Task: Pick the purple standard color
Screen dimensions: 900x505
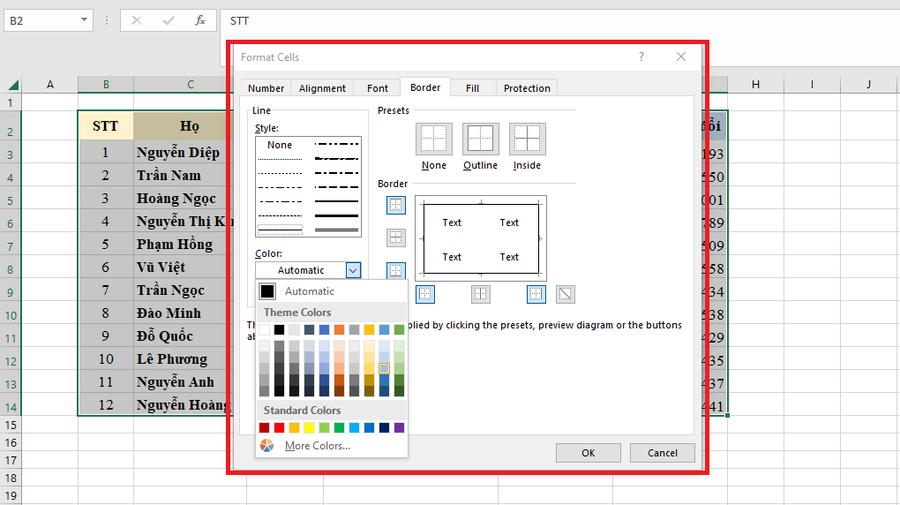Action: tap(399, 428)
